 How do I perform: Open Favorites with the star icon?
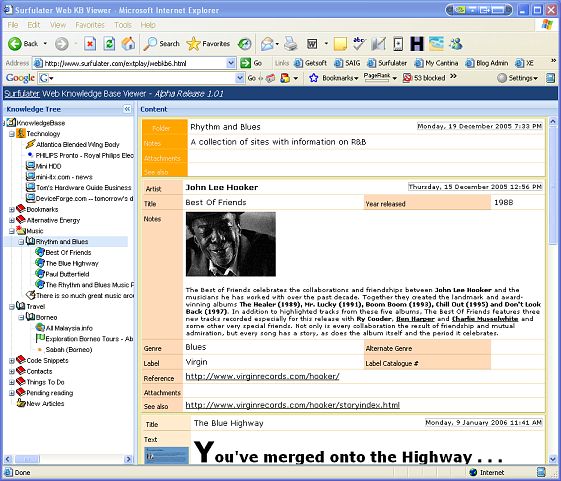pyautogui.click(x=208, y=44)
